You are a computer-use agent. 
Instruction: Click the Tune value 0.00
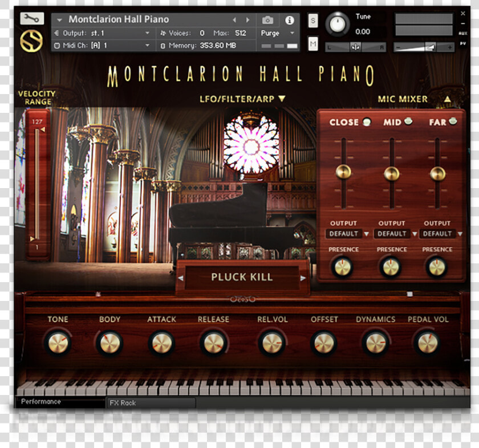pyautogui.click(x=363, y=31)
